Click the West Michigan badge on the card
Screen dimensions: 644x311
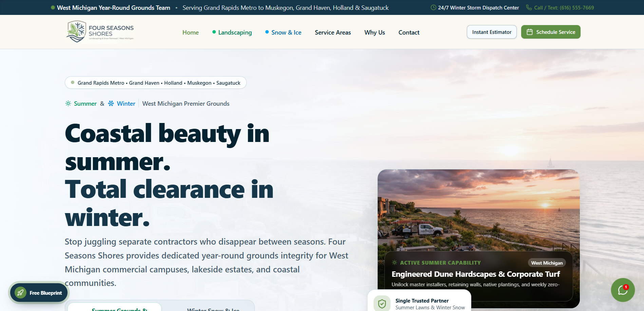[x=547, y=263]
